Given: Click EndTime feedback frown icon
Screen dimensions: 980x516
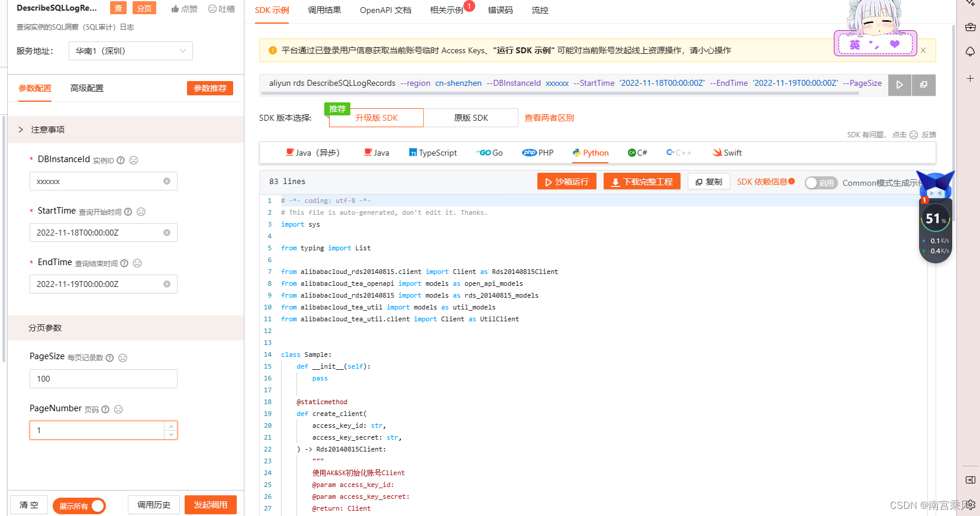Looking at the screenshot, I should tap(137, 263).
